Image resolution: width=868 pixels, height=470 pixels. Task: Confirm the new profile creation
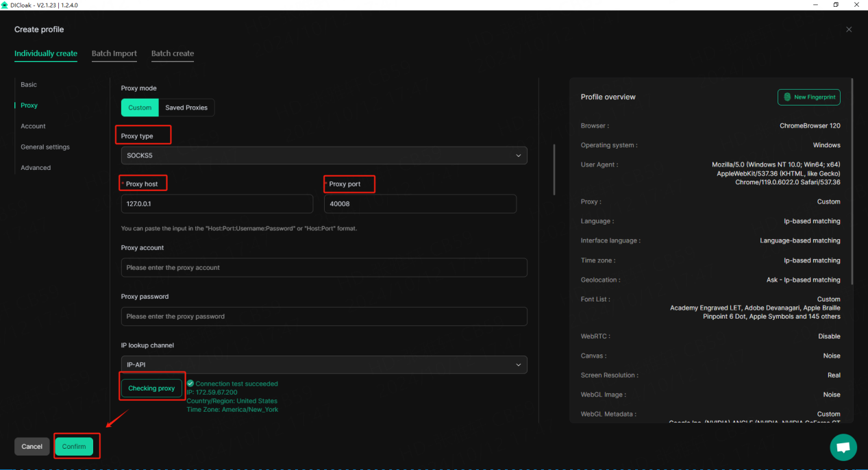[75, 446]
